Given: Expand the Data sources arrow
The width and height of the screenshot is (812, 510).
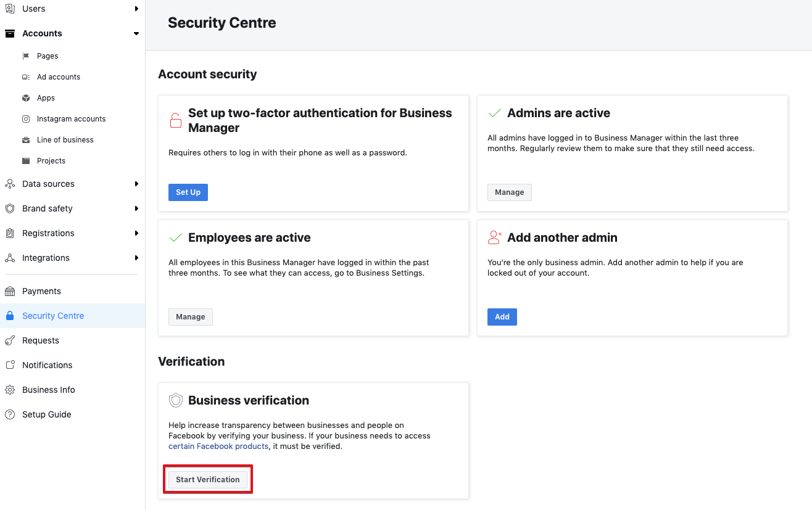Looking at the screenshot, I should [x=136, y=184].
